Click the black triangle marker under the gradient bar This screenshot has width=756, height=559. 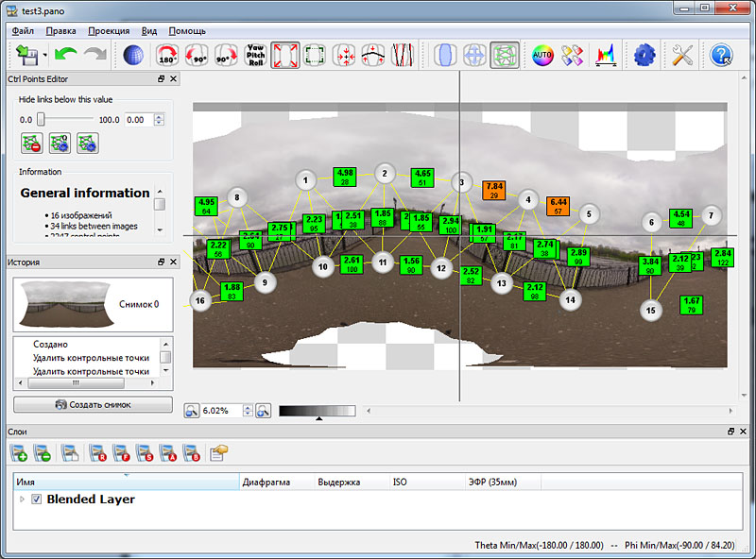318,418
